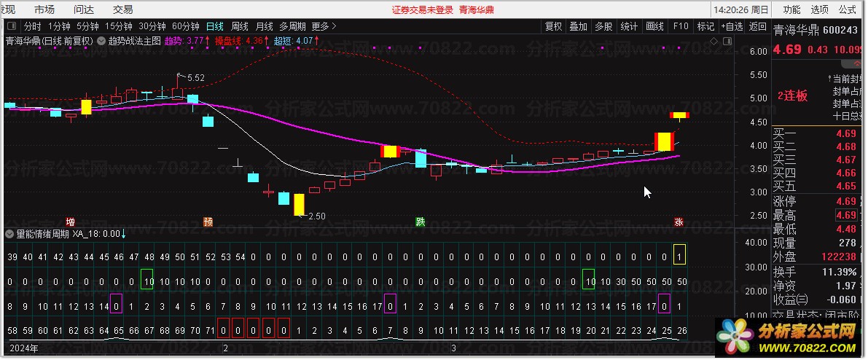Click the 统计 statistics button
This screenshot has height=360, width=868.
[629, 26]
